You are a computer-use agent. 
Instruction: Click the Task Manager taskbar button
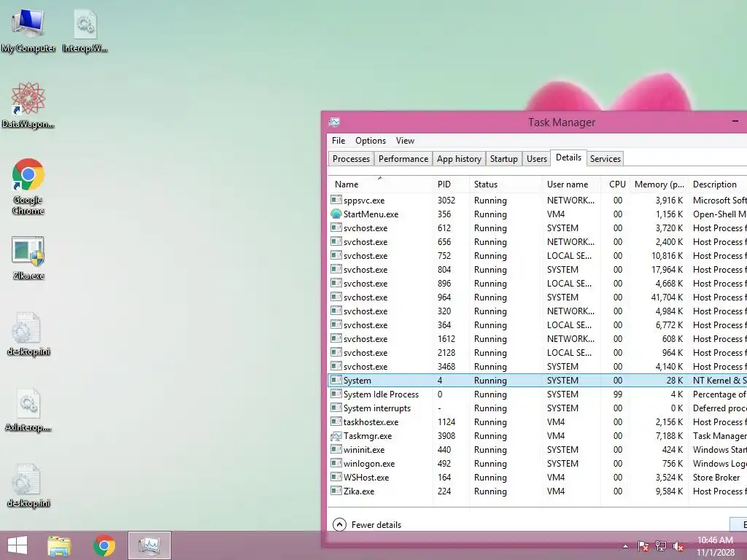[149, 545]
